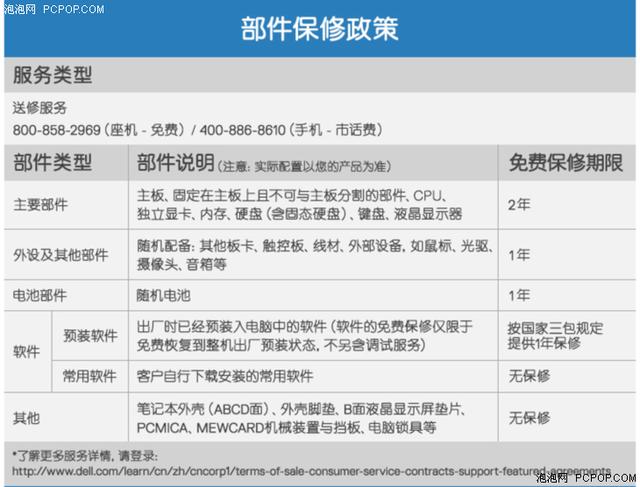
Task: Click the 预装软件 sub-category cell
Action: click(x=91, y=336)
